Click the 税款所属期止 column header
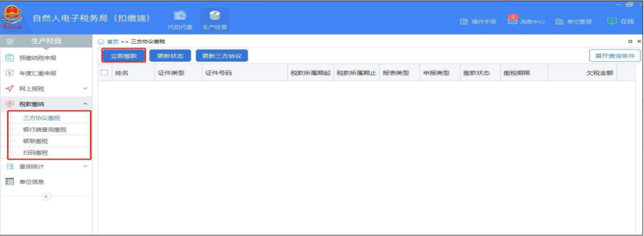This screenshot has height=236, width=644. tap(357, 72)
